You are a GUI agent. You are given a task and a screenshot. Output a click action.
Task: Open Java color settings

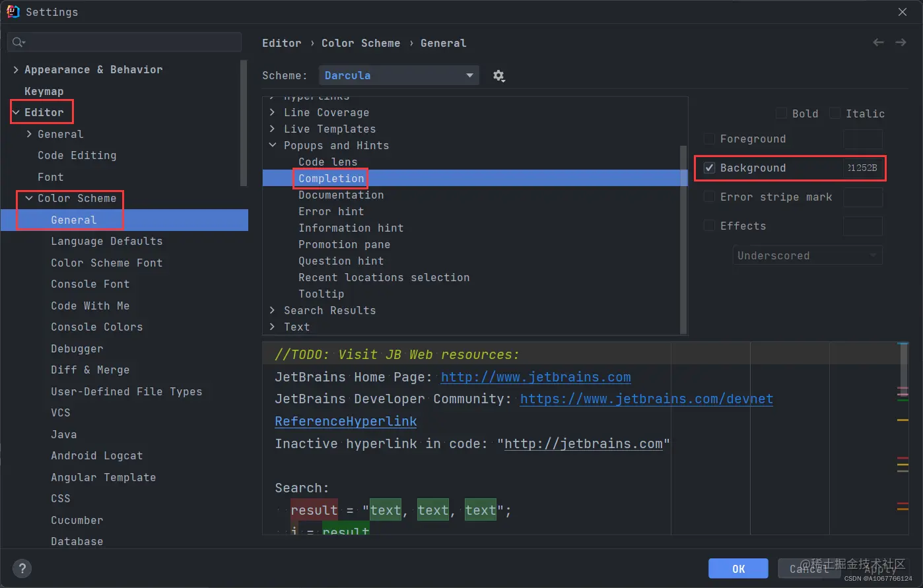(x=64, y=434)
